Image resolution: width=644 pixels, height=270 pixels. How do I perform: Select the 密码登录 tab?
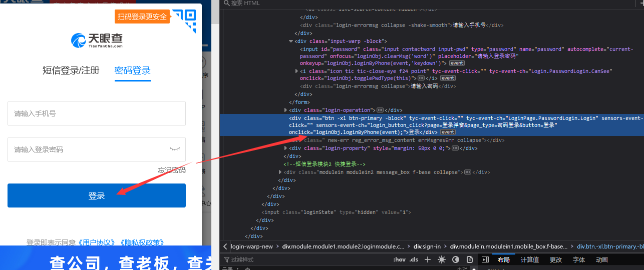pos(132,70)
